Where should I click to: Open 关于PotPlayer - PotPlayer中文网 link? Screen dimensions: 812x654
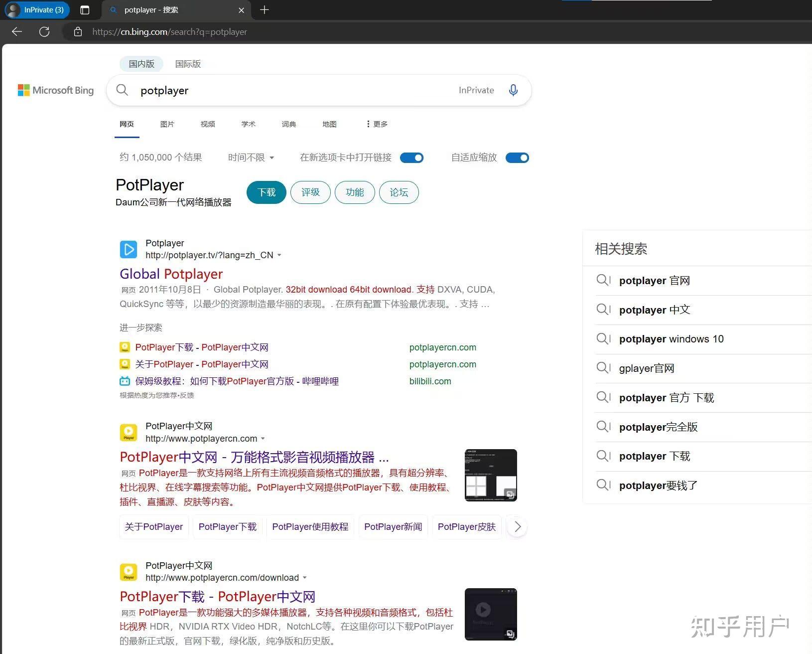pos(202,364)
